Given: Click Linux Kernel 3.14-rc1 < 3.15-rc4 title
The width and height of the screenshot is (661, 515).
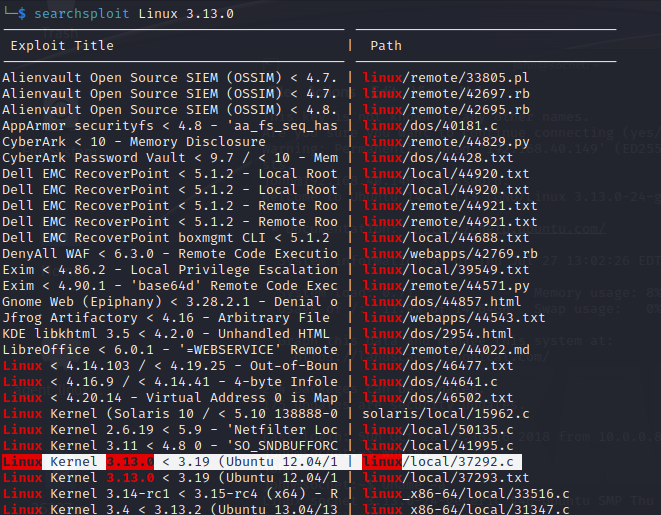Looking at the screenshot, I should [170, 494].
